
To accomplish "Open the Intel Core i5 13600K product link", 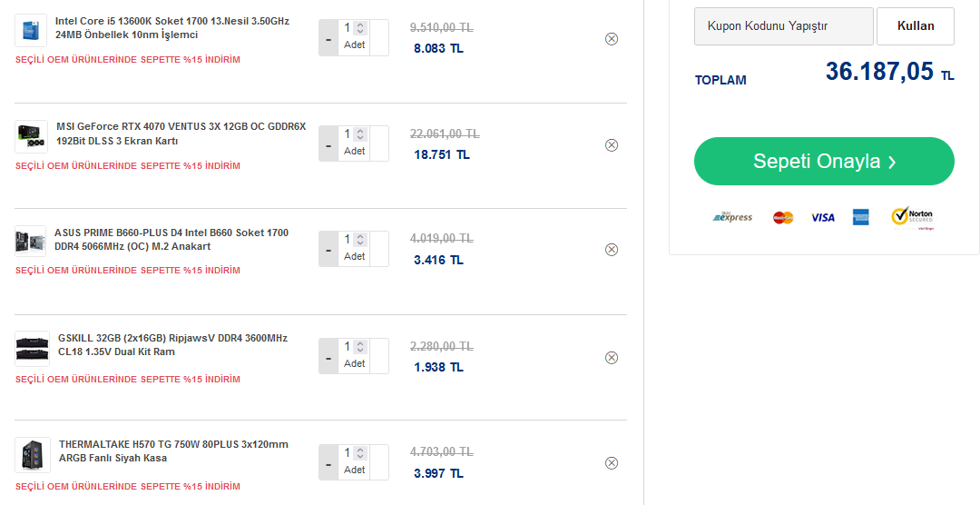I will [172, 27].
